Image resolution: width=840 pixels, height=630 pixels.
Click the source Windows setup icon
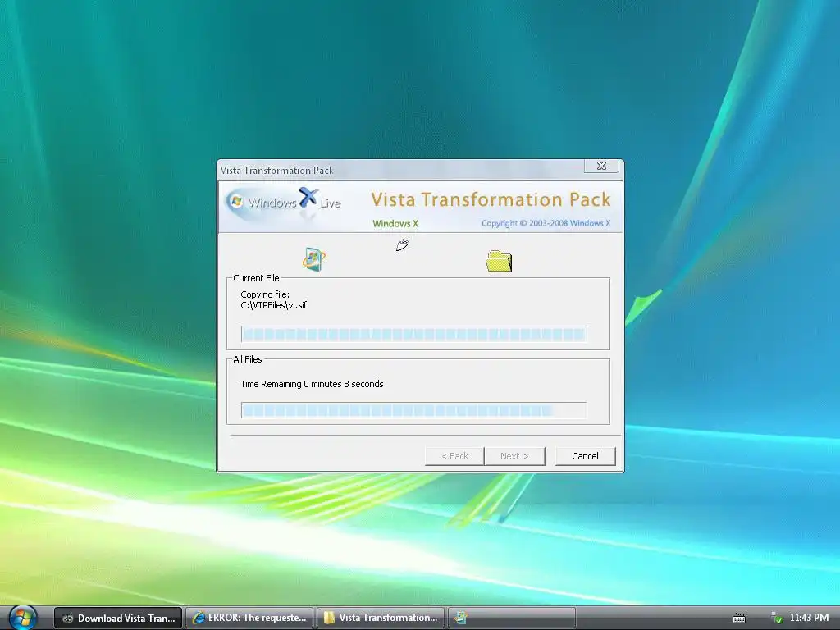tap(314, 259)
